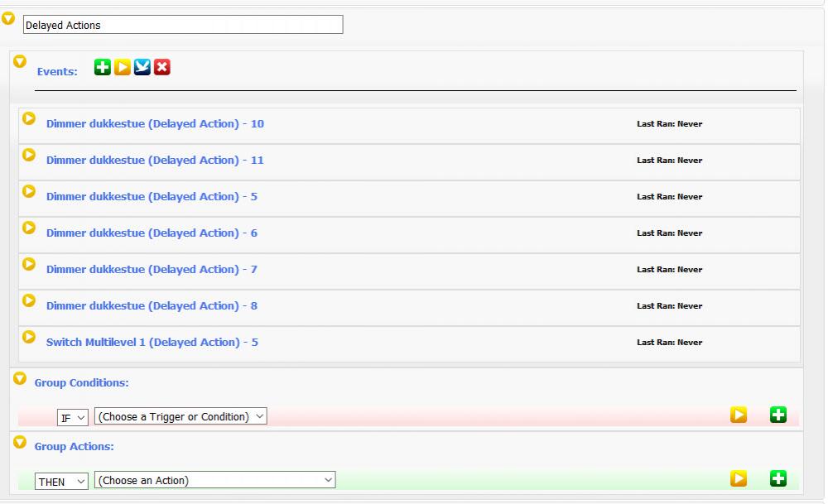Screen dimensions: 828x504
Task: Click the orange play icon in Group Actions row
Action: click(x=739, y=478)
